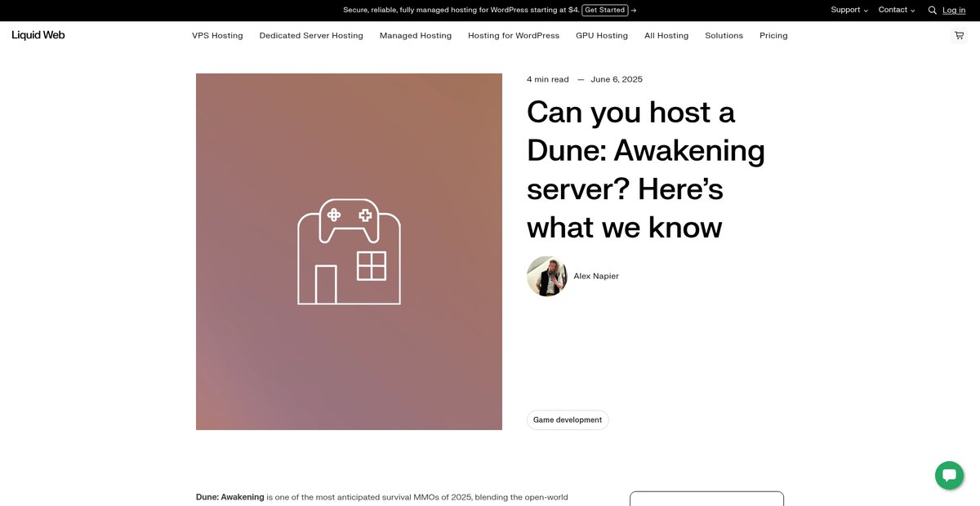Click the 4 min read label
980x506 pixels.
(548, 79)
